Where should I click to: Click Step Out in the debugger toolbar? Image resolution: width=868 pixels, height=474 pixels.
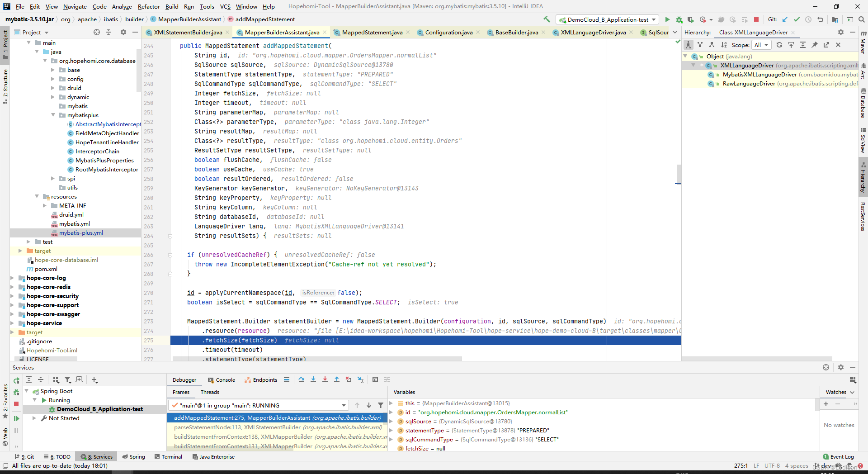(337, 380)
